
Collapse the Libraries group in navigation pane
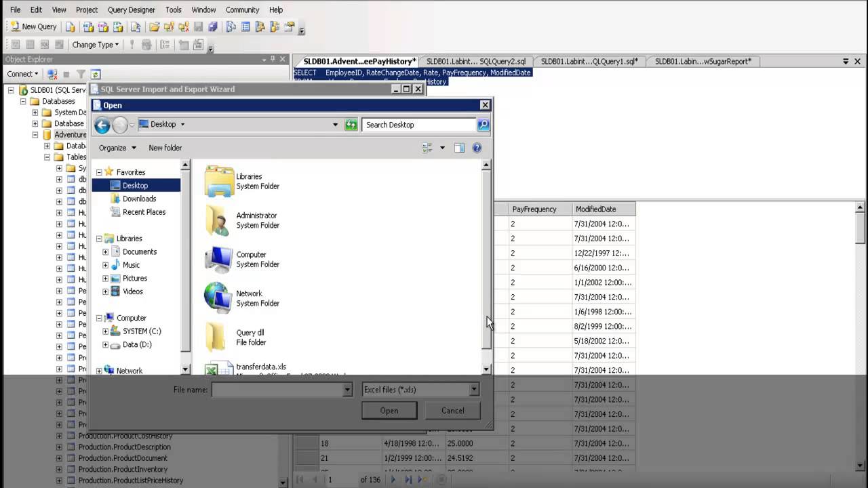tap(99, 239)
